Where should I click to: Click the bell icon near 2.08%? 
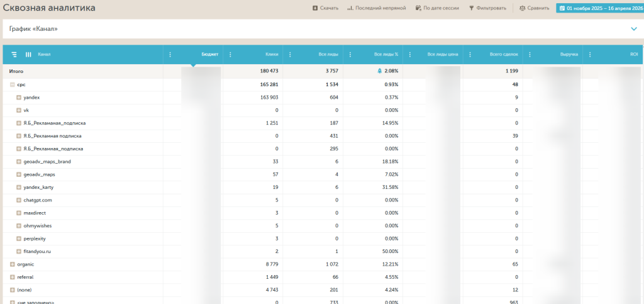pyautogui.click(x=379, y=71)
